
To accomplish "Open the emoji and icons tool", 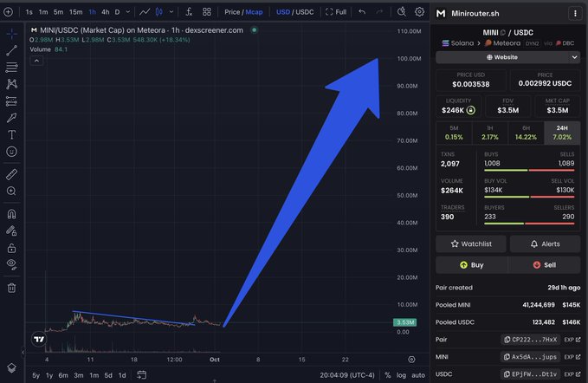I will [11, 152].
